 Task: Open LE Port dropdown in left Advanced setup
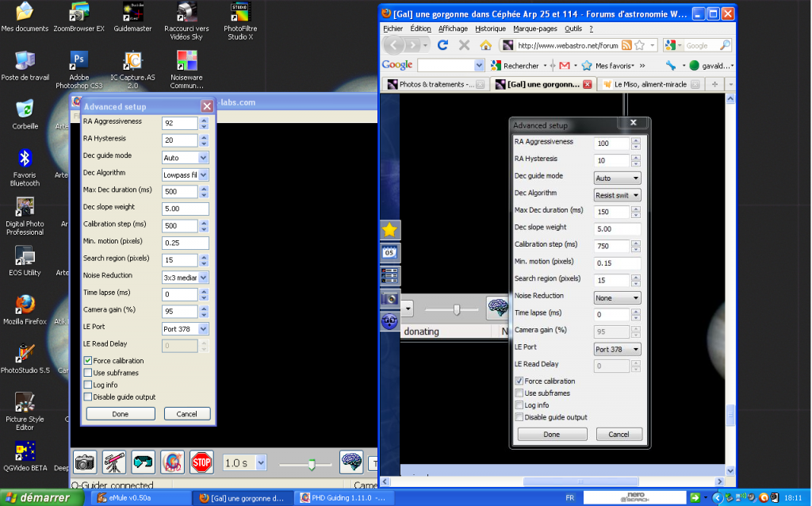click(x=204, y=328)
